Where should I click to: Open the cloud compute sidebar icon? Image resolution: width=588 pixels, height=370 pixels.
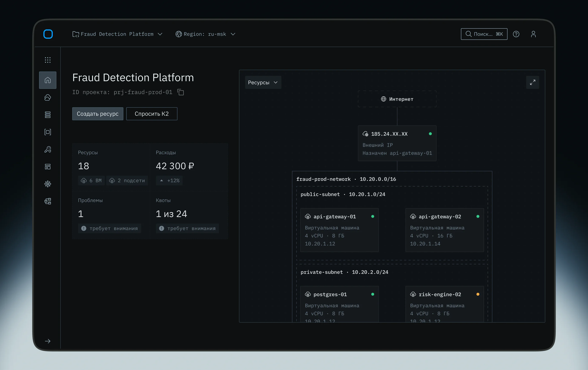[x=48, y=97]
